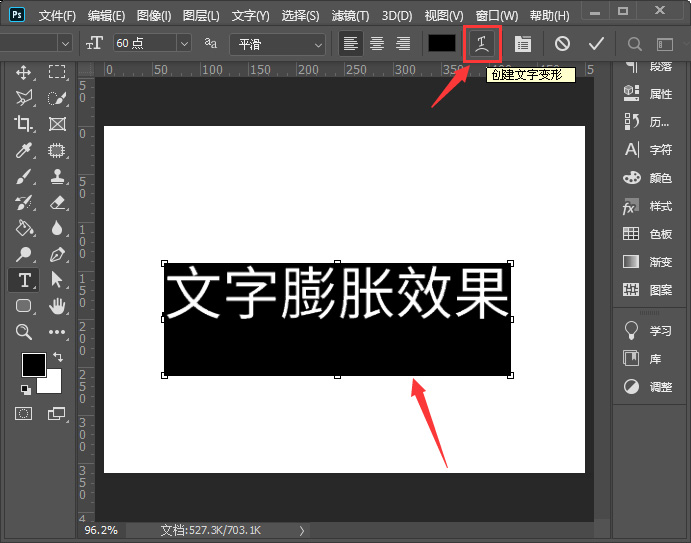Click the 96.2% zoom level field
The image size is (691, 543).
(101, 530)
